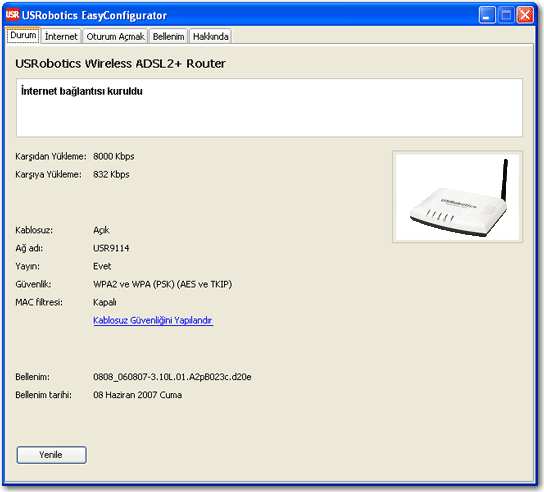Click the USR9114 network name
The image size is (544, 492).
click(111, 248)
